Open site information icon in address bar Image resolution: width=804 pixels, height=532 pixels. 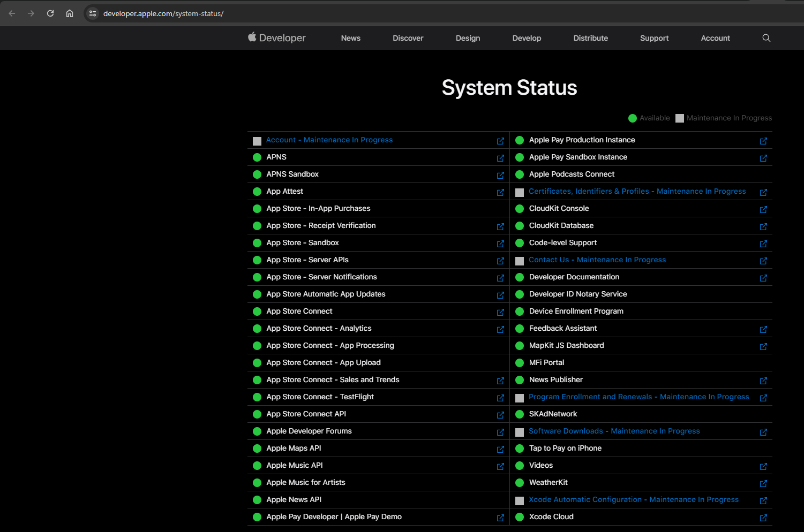[x=93, y=13]
